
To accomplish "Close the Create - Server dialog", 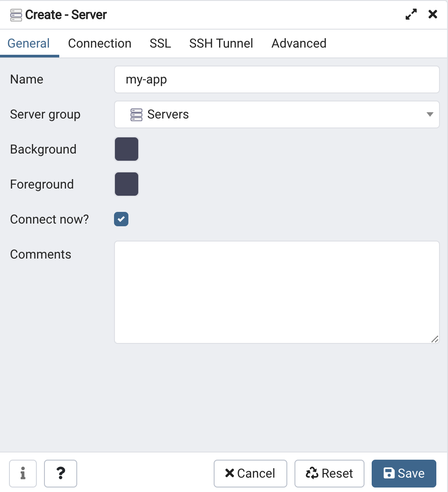I will (x=433, y=14).
